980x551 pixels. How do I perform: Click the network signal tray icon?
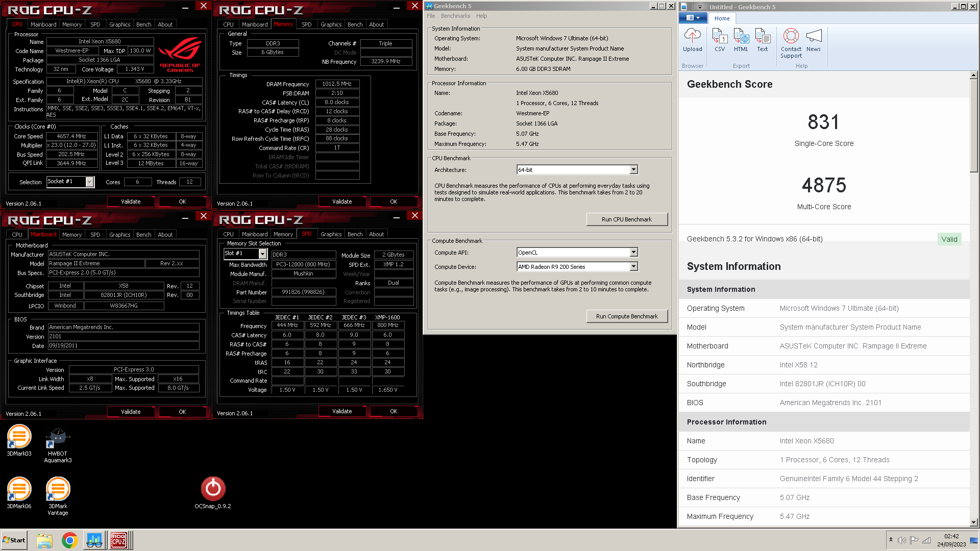pos(926,540)
